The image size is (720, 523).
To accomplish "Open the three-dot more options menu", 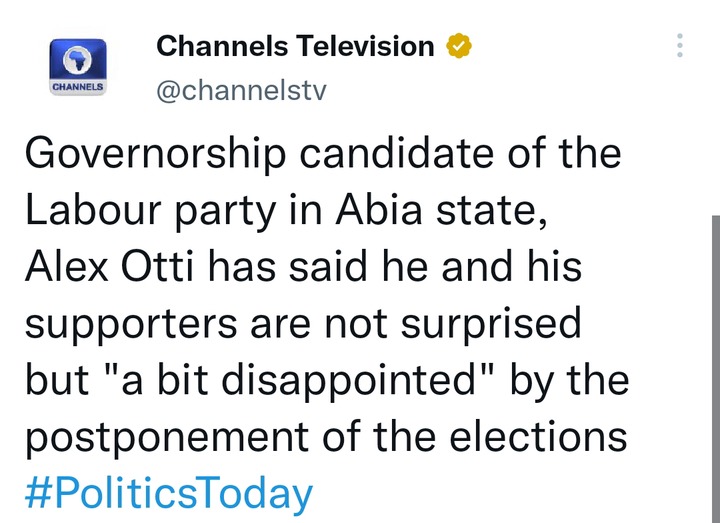I will tap(680, 45).
